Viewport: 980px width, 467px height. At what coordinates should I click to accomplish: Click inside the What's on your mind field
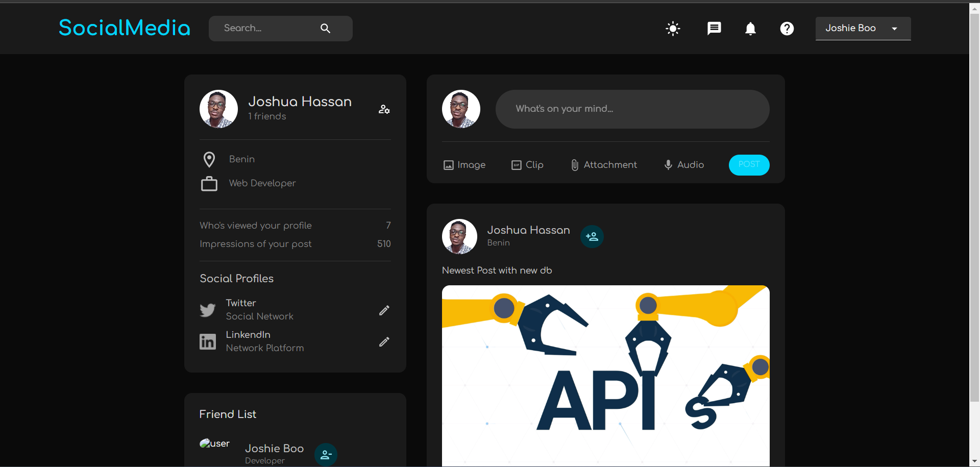[x=632, y=109]
